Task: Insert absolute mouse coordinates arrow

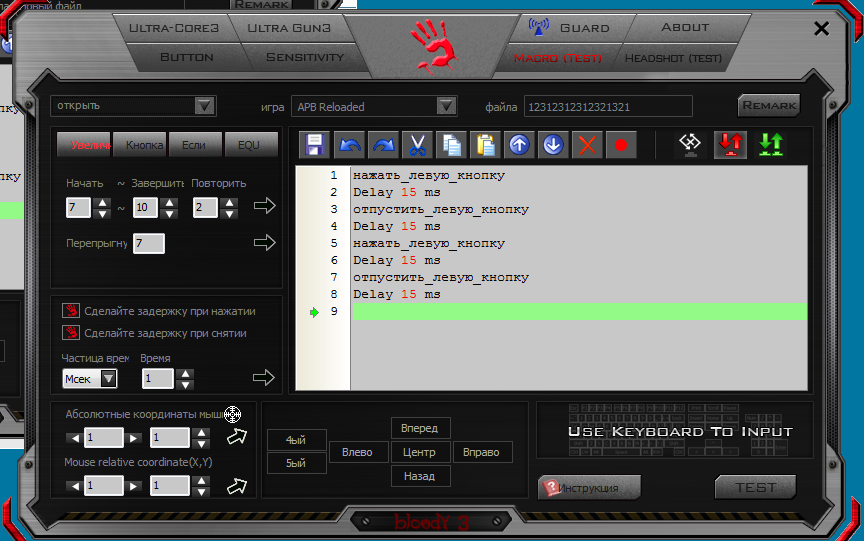Action: point(237,437)
